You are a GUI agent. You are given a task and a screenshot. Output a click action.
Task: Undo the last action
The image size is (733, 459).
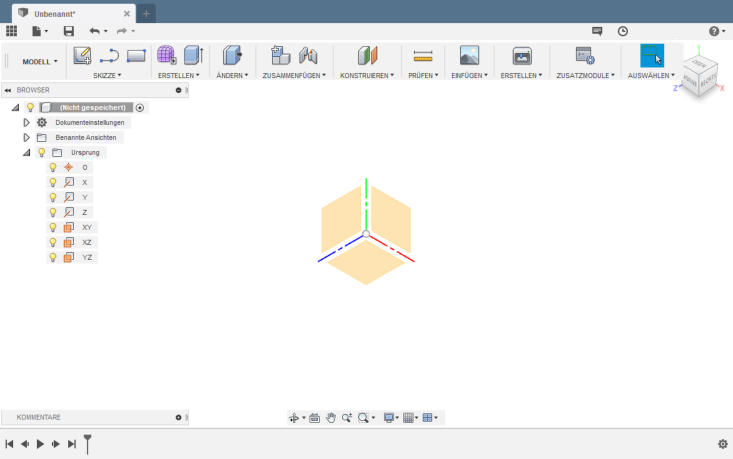(x=94, y=31)
